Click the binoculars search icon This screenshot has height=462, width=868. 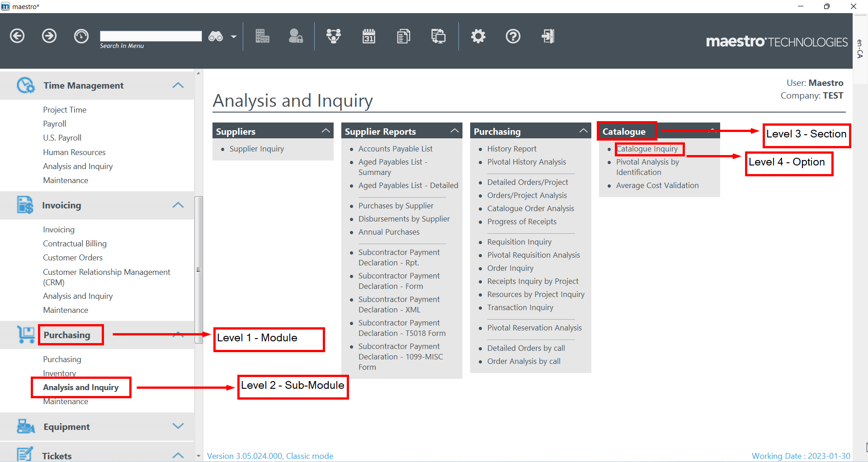[216, 37]
